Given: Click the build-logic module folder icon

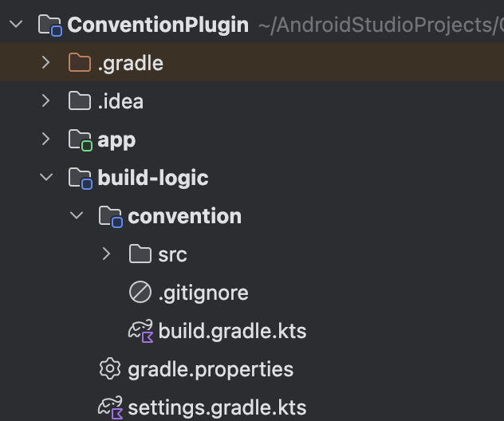Looking at the screenshot, I should (80, 178).
